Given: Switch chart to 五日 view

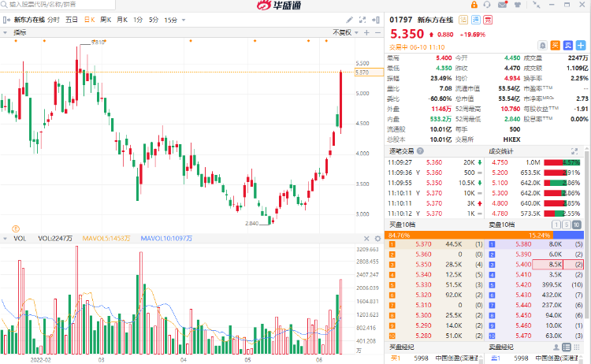Looking at the screenshot, I should point(71,20).
